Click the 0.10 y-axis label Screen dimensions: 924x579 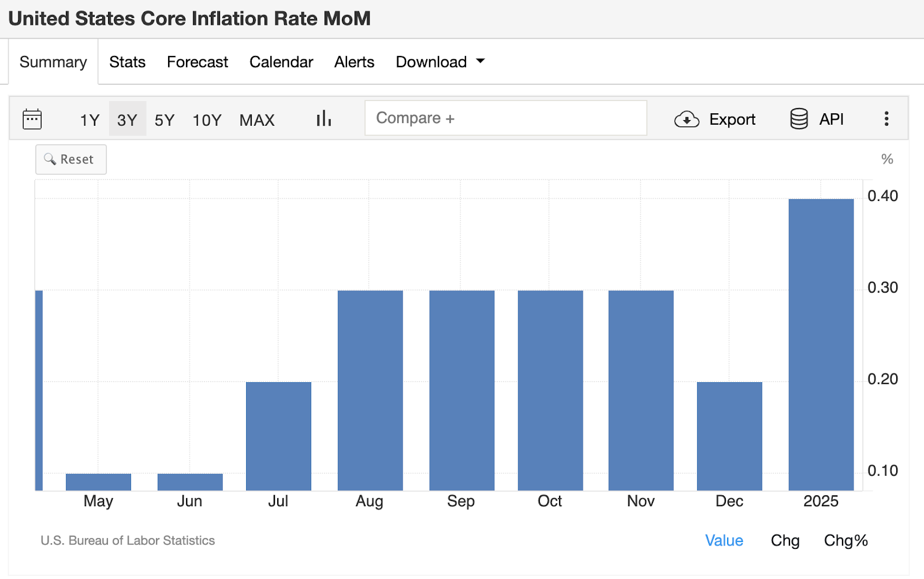[x=882, y=470]
